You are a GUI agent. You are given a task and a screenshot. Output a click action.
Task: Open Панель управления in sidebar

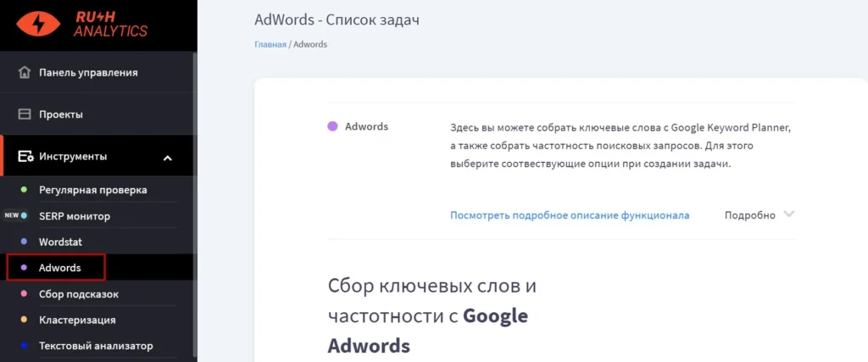[88, 73]
